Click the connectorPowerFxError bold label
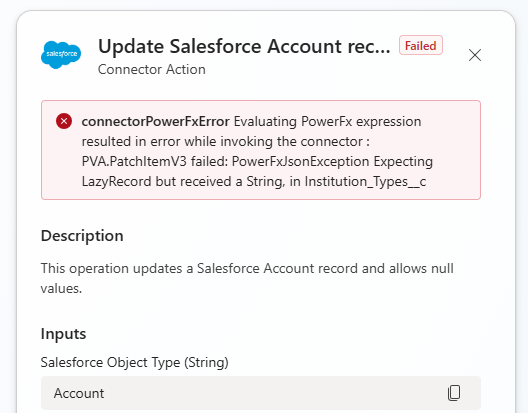The height and width of the screenshot is (413, 528). (x=156, y=121)
